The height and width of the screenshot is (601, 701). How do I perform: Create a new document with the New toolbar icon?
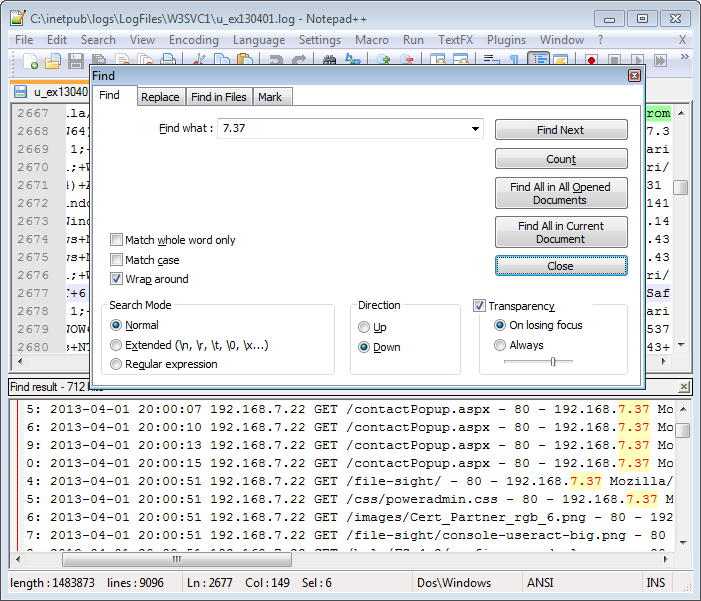point(30,60)
